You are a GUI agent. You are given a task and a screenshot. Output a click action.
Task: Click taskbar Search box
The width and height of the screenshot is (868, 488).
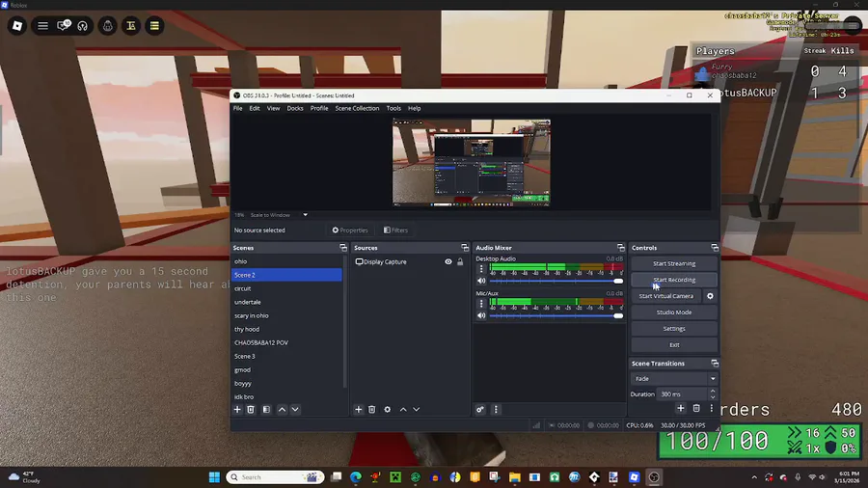click(275, 477)
